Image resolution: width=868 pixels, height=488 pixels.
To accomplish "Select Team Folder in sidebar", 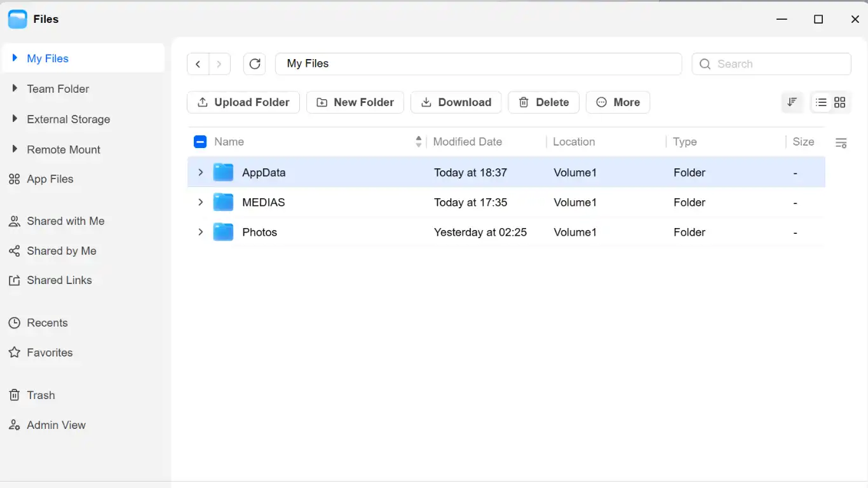I will click(58, 89).
